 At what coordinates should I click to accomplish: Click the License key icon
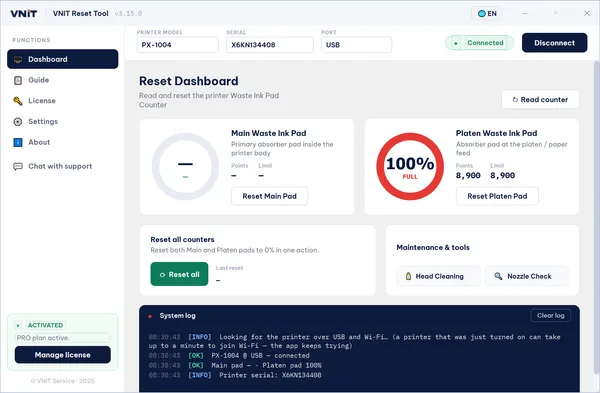click(x=18, y=101)
